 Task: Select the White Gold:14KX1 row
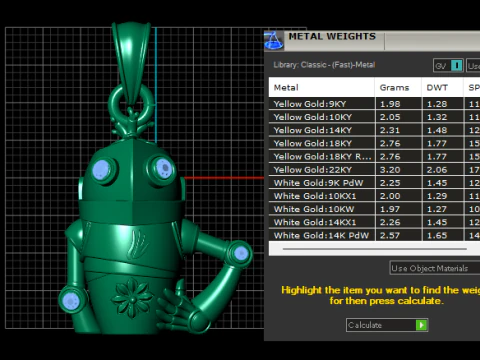point(374,222)
